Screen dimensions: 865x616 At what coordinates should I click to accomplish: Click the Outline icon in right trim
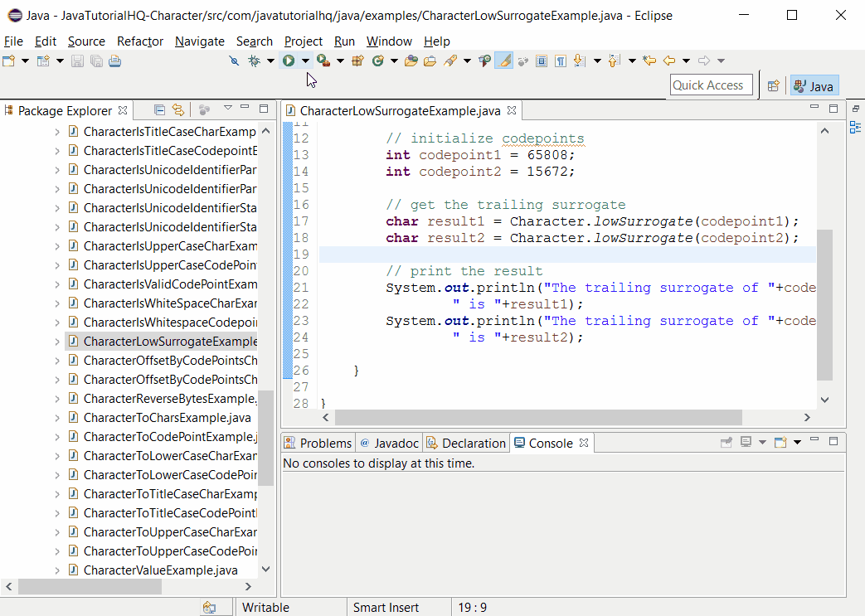tap(855, 128)
